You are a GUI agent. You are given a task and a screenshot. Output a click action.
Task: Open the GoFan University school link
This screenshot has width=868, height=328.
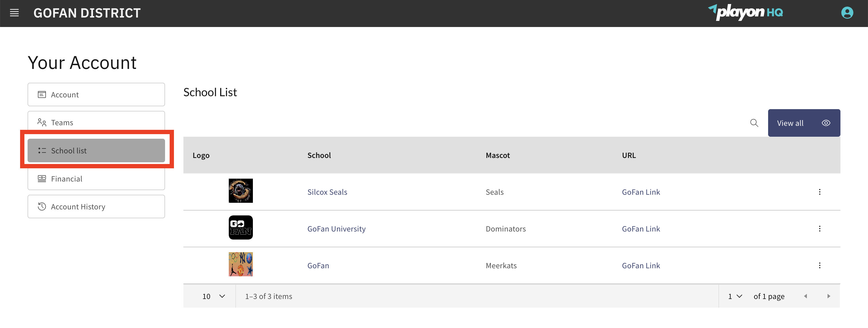[x=336, y=229]
